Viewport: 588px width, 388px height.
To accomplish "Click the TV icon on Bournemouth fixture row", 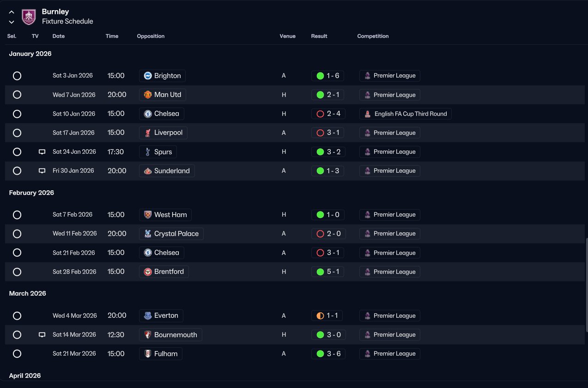I will coord(42,334).
